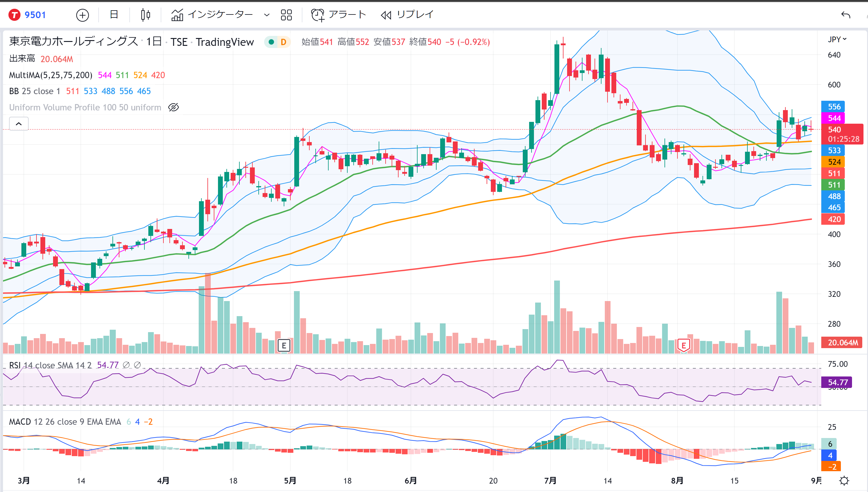Click the 640 price scale label
The height and width of the screenshot is (492, 868).
point(834,55)
